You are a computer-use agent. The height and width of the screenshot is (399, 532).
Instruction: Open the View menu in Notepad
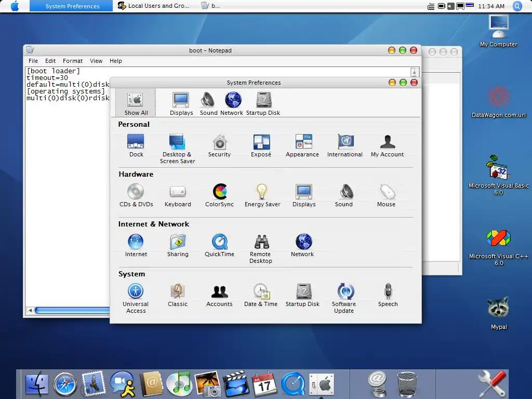(96, 61)
